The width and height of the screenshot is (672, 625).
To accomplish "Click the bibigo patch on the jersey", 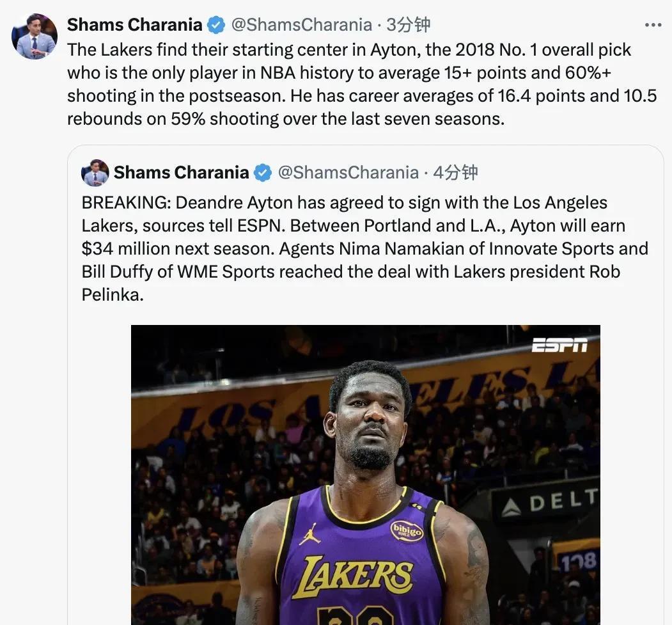I will 407,530.
